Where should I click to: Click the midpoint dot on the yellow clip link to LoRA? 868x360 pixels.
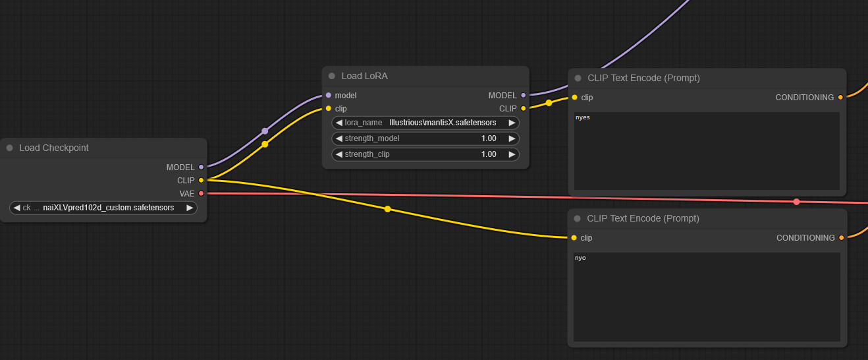pos(265,144)
